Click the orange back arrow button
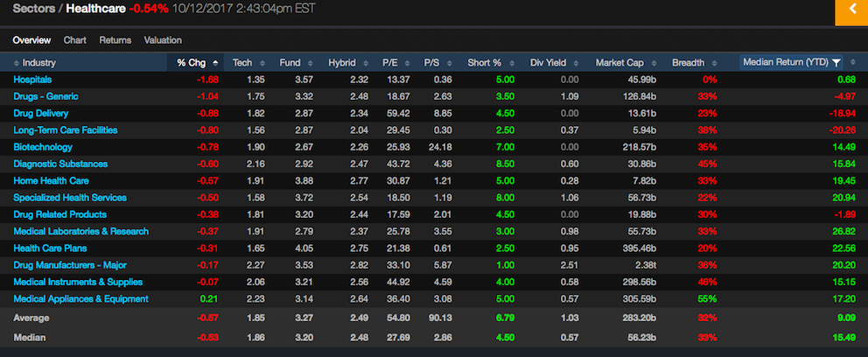The image size is (868, 357). coord(851,12)
